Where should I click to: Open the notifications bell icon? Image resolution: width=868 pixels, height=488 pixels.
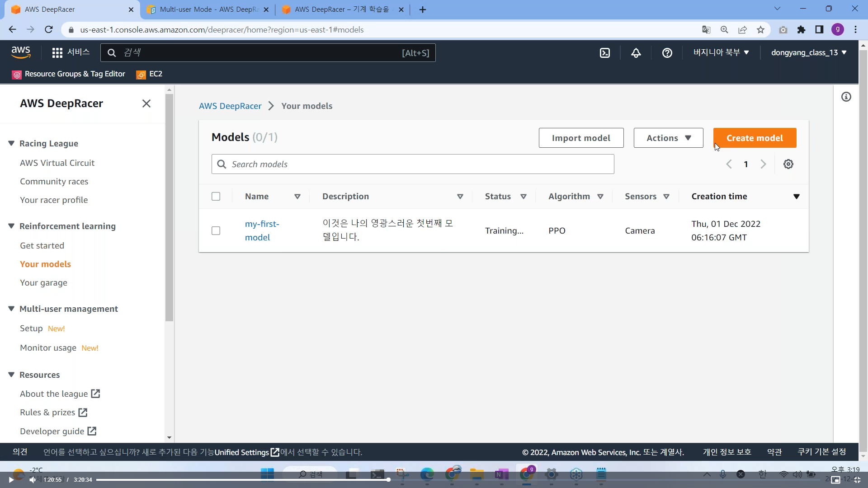tap(636, 53)
